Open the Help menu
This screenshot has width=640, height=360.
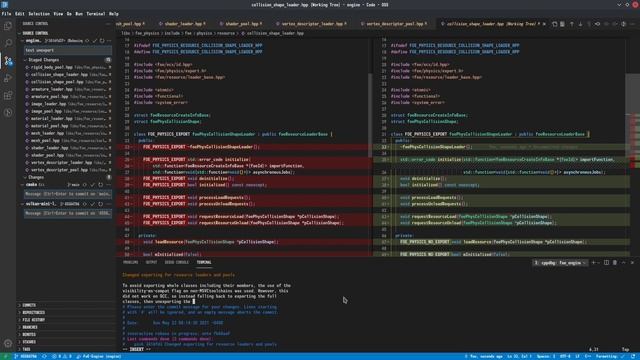pyautogui.click(x=113, y=13)
